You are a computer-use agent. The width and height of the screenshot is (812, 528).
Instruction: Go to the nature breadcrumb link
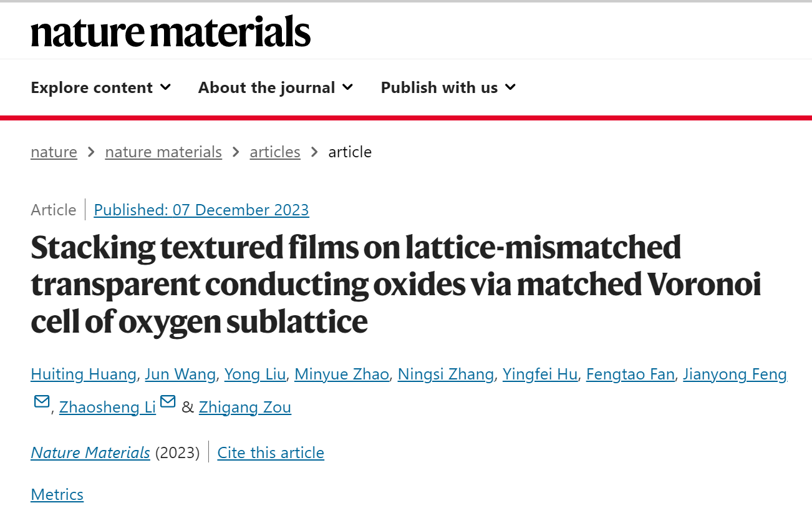(x=54, y=152)
